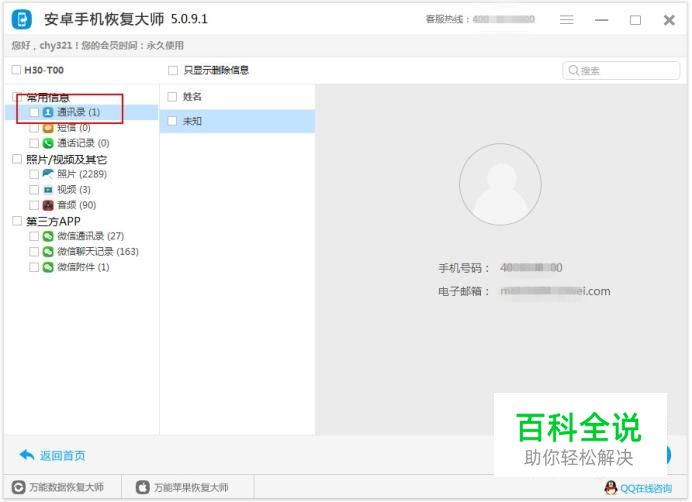Image resolution: width=692 pixels, height=502 pixels.
Task: Open 万能苹果恢复大师 link in the bottom bar
Action: 191,488
